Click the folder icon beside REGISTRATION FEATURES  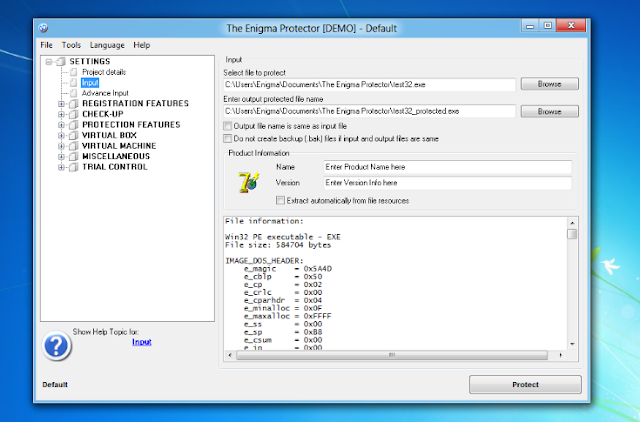tap(73, 104)
